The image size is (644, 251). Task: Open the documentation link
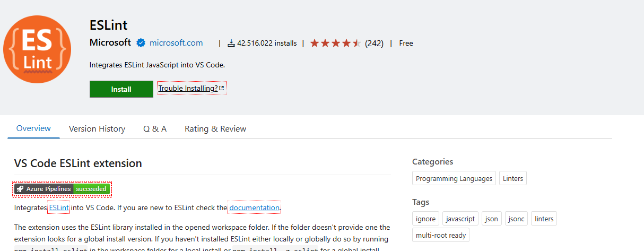tap(254, 207)
